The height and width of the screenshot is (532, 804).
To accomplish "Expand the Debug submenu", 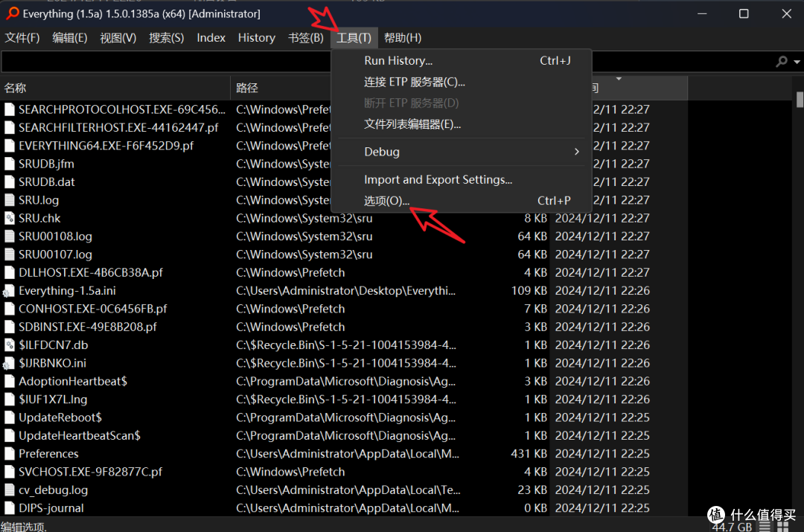I will (x=462, y=152).
